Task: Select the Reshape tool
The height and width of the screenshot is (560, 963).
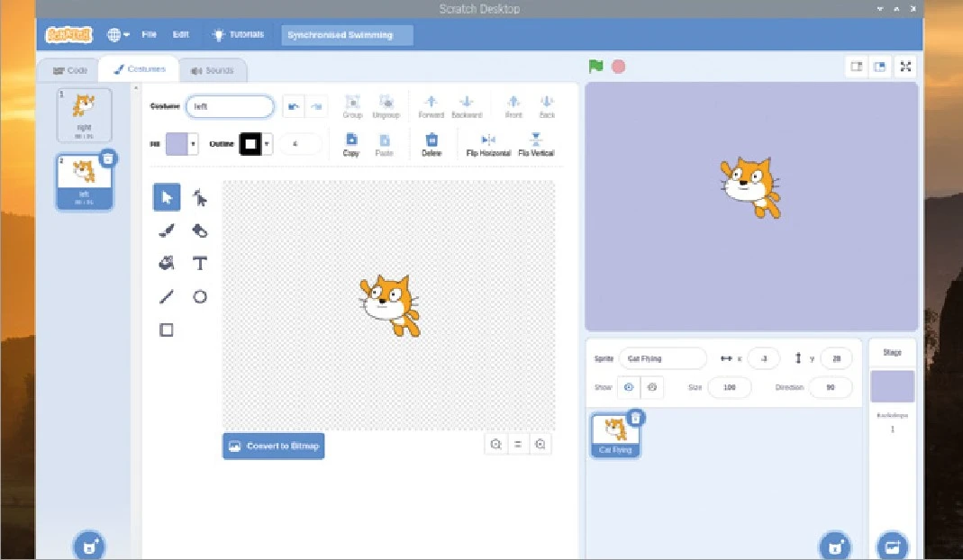Action: [x=200, y=197]
